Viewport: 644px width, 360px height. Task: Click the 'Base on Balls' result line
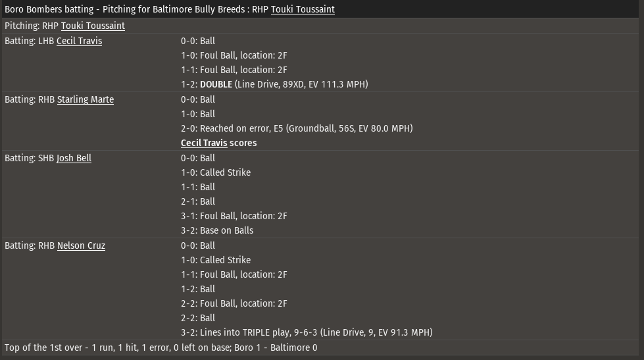pos(217,230)
